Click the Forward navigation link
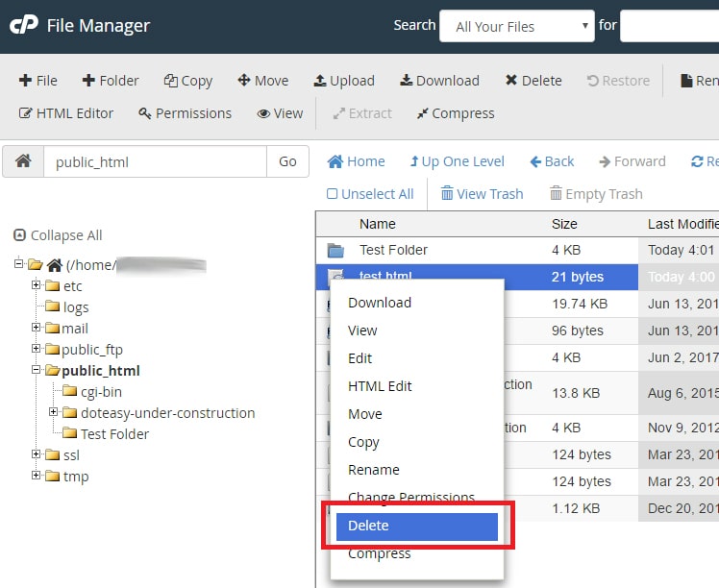The height and width of the screenshot is (588, 719). 632,161
